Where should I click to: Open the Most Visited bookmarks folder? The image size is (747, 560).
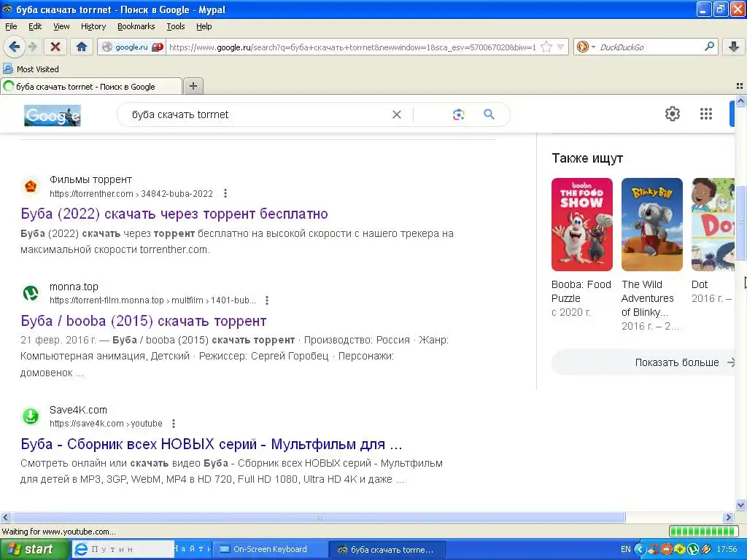point(31,69)
